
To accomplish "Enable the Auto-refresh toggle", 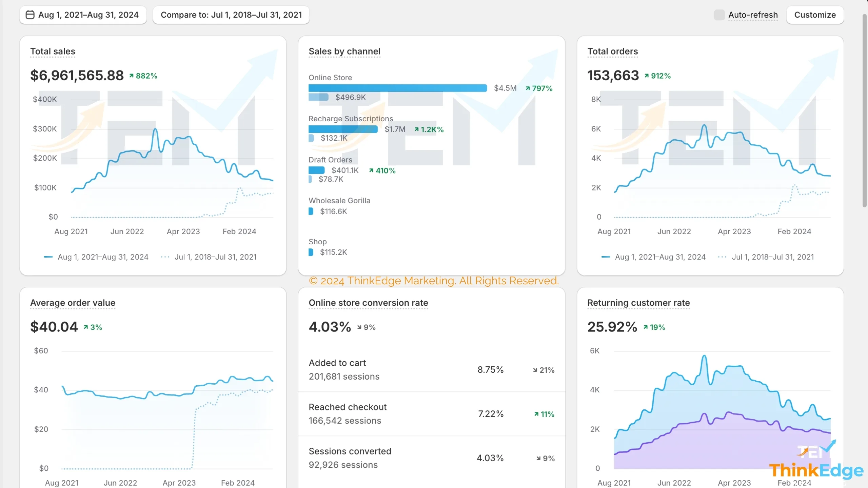I will (719, 15).
